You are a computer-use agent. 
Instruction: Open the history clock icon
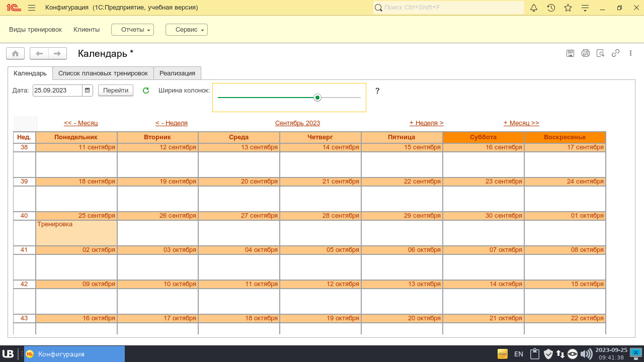(x=551, y=8)
